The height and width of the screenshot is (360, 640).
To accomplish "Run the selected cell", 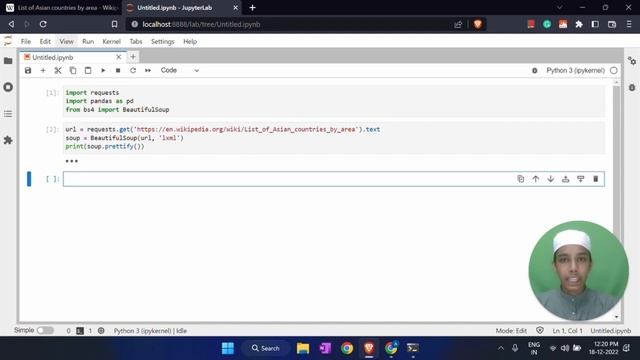I will point(103,70).
